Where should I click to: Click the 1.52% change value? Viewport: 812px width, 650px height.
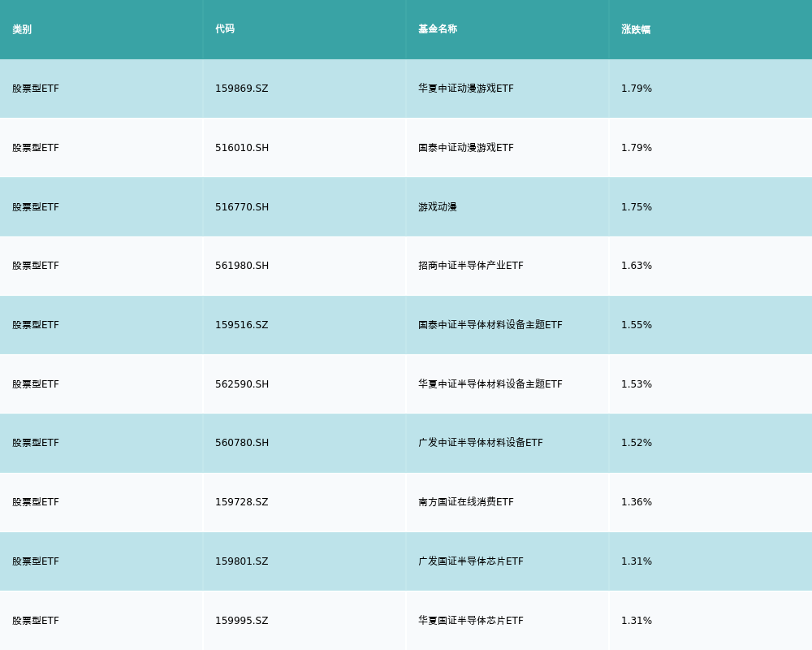(x=637, y=443)
